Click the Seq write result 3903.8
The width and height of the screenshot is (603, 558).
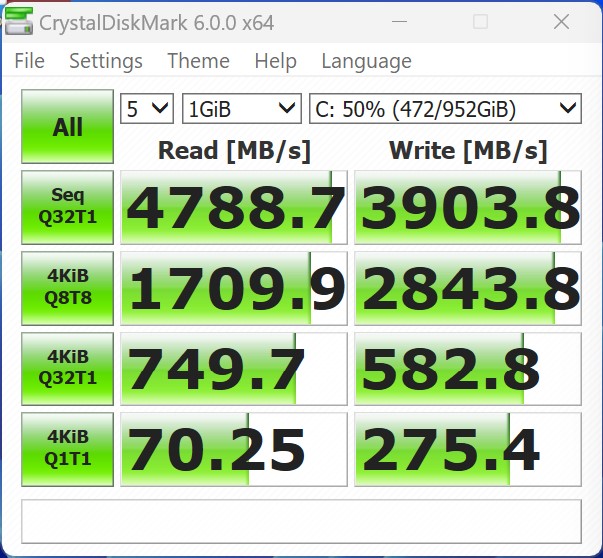pos(468,207)
